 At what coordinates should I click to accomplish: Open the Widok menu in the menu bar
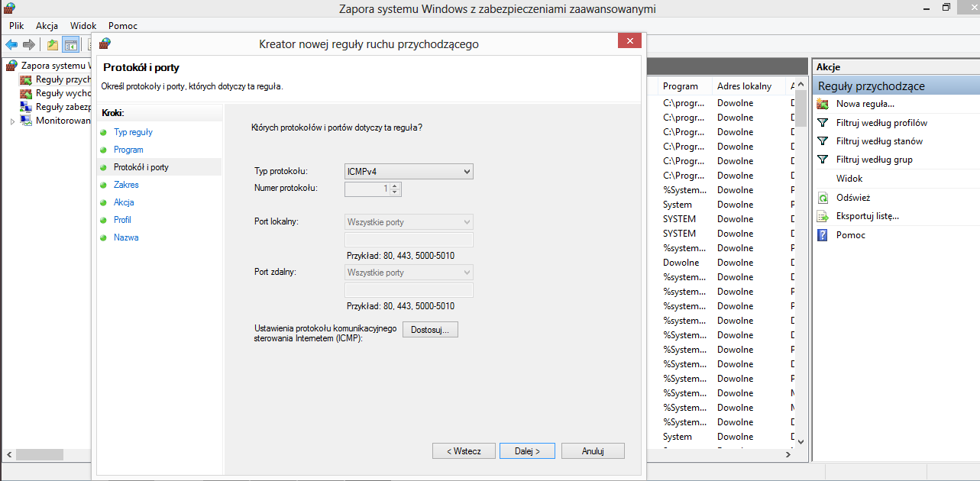coord(83,25)
